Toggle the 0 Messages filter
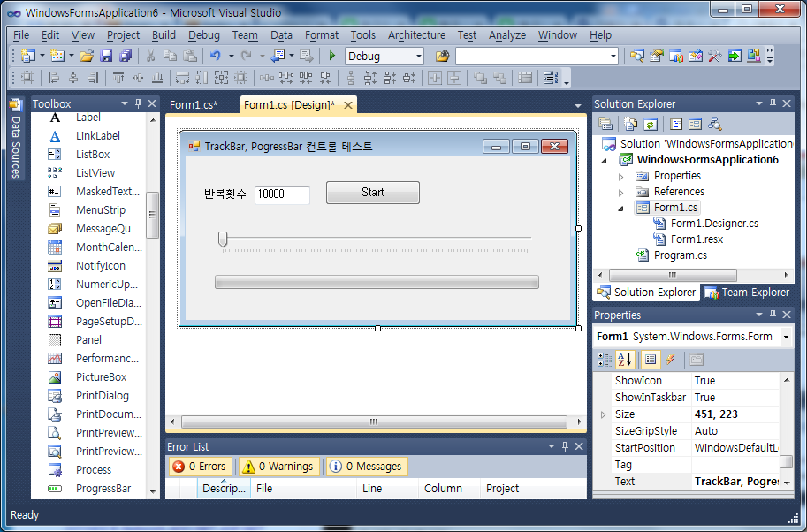This screenshot has width=807, height=532. pos(367,467)
